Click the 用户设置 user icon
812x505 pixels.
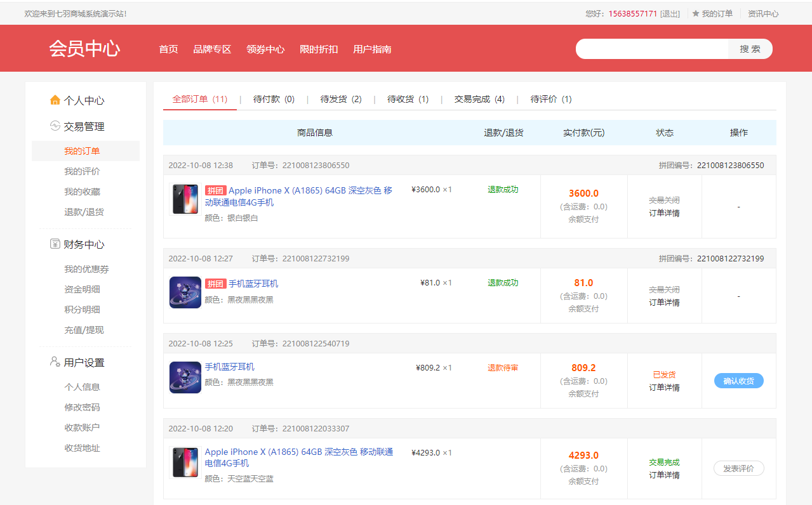(x=55, y=362)
